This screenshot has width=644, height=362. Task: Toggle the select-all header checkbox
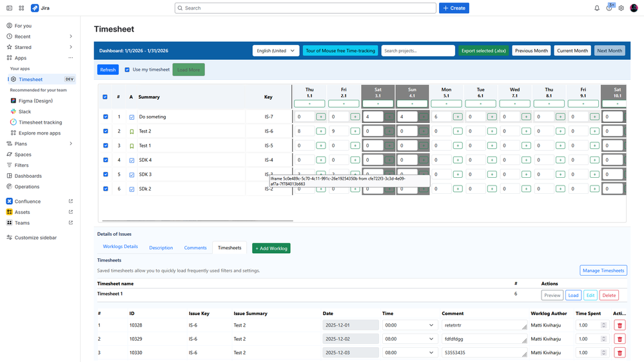(105, 97)
